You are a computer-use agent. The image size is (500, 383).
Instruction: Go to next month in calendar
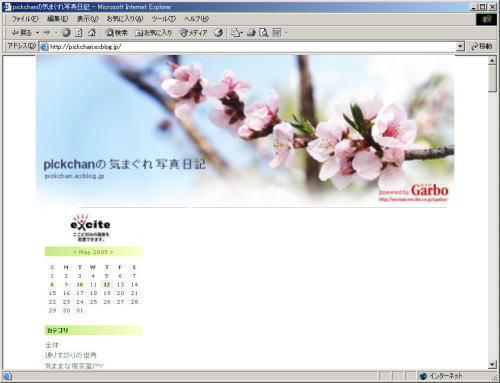112,252
